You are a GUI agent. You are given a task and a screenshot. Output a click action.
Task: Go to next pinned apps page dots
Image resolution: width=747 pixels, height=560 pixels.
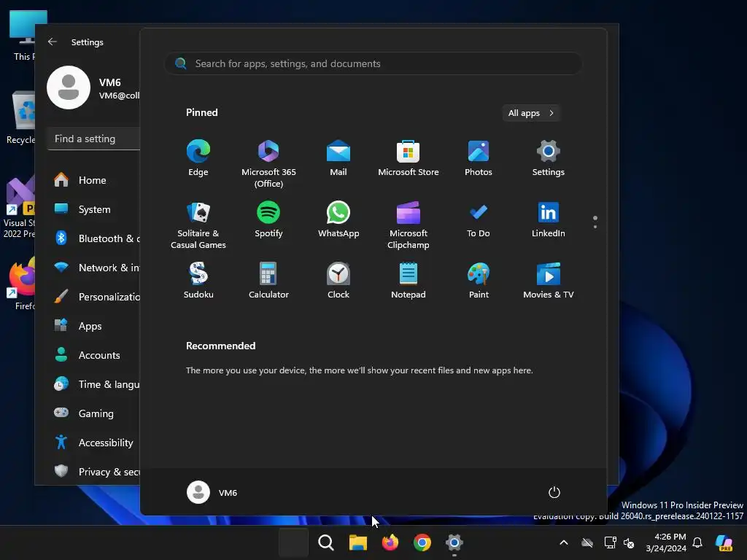[595, 222]
